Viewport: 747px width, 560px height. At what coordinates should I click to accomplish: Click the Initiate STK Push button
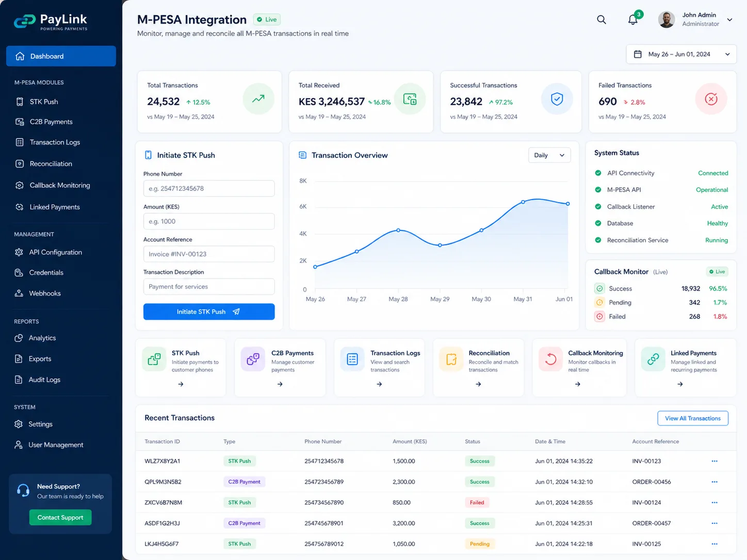(x=209, y=311)
